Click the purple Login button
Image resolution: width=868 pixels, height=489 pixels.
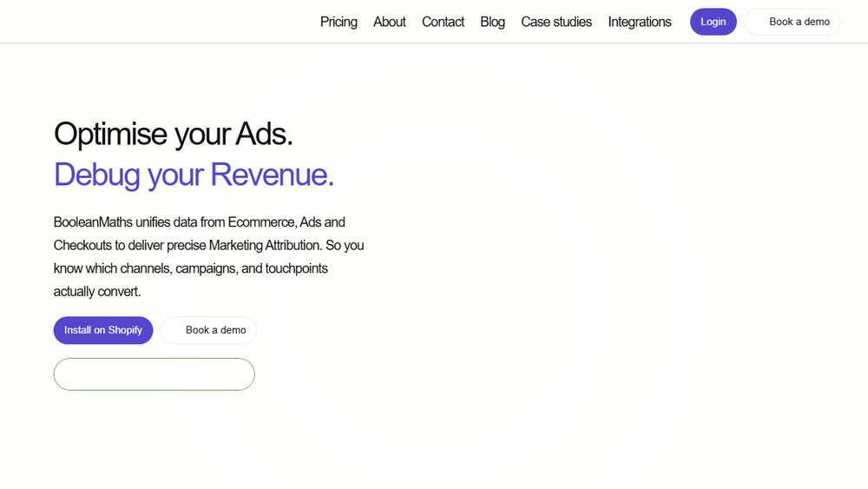pyautogui.click(x=713, y=22)
